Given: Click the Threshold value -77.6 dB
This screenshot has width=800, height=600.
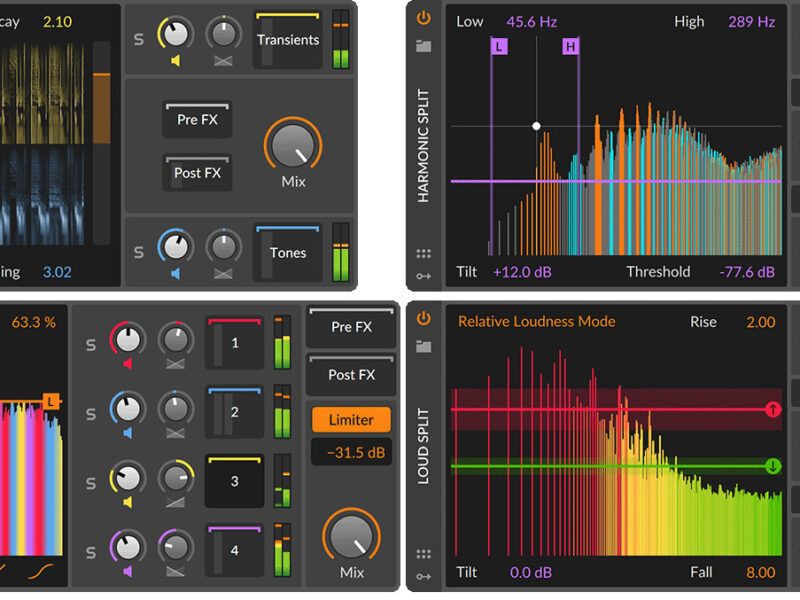Looking at the screenshot, I should (745, 272).
